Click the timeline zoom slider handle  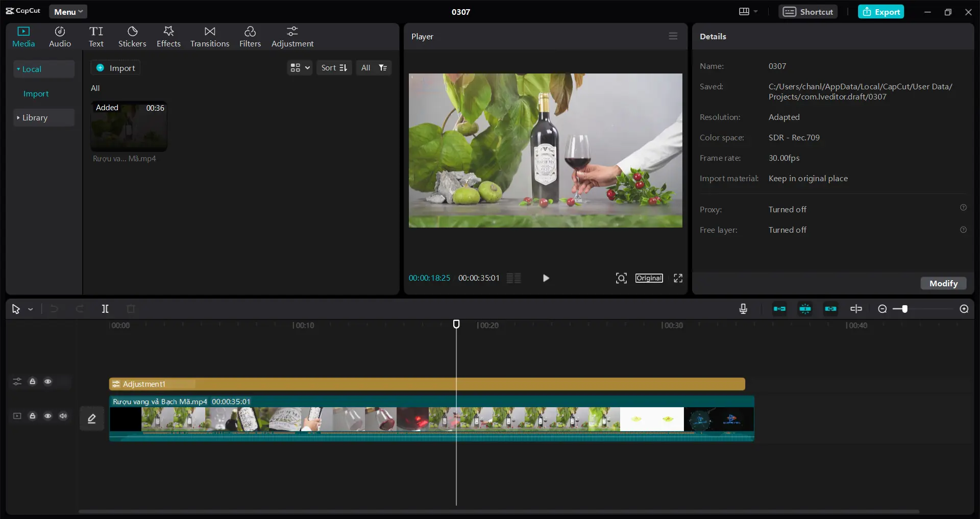click(904, 309)
